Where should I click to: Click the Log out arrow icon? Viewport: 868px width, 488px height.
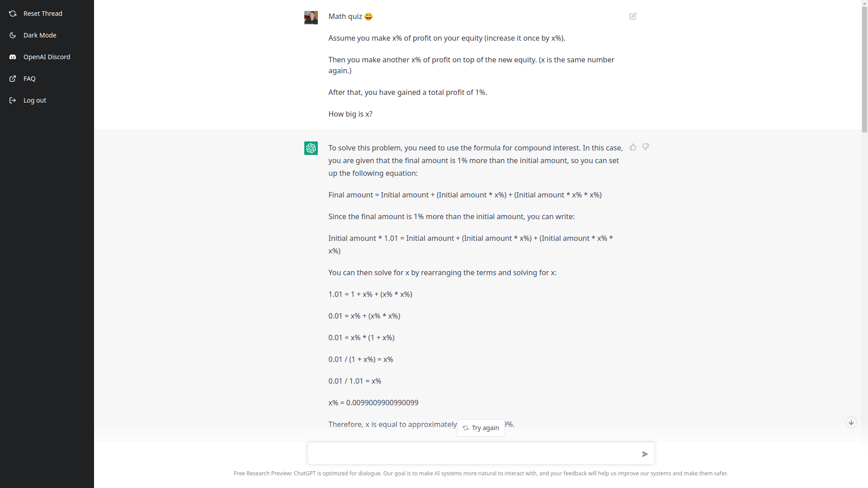pos(13,100)
